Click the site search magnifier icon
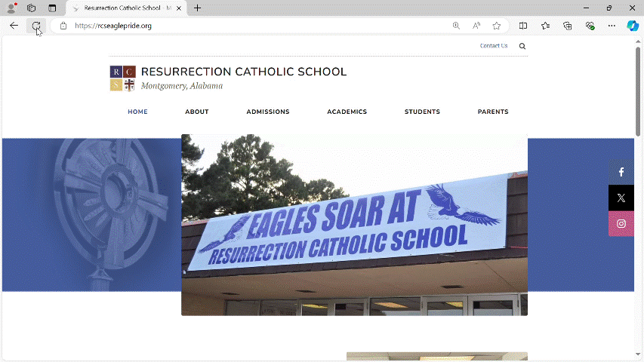The height and width of the screenshot is (362, 644). pos(522,46)
